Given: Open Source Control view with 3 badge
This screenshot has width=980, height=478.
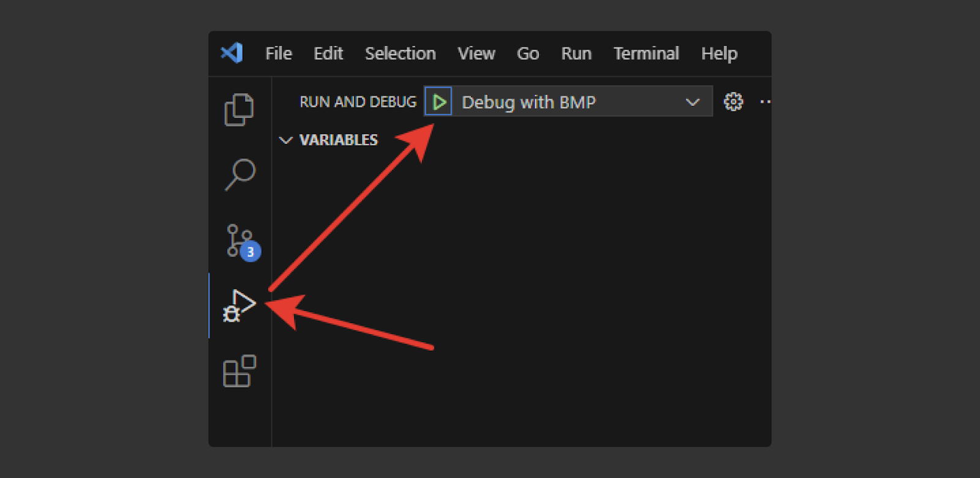Looking at the screenshot, I should (x=243, y=242).
